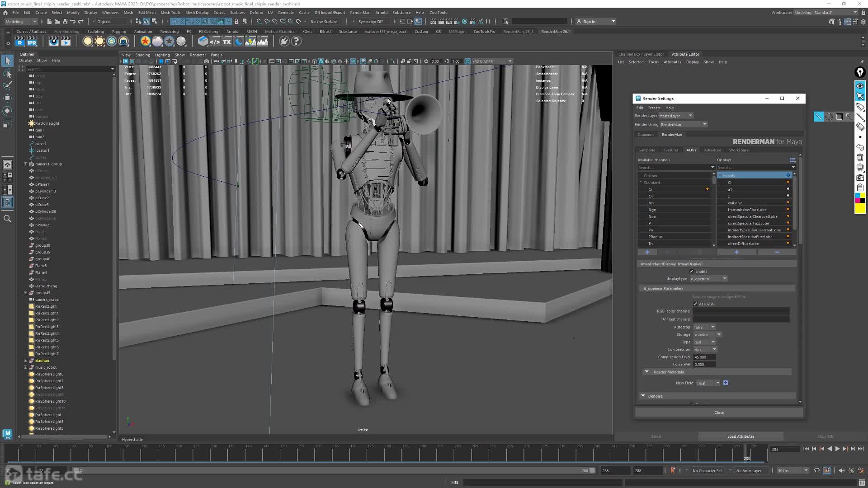Open the displayType d_openexr dropdown
Screen dimensions: 868x488
[708, 279]
